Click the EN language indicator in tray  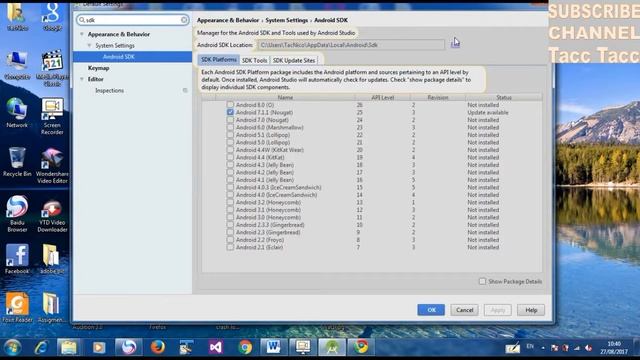click(530, 347)
